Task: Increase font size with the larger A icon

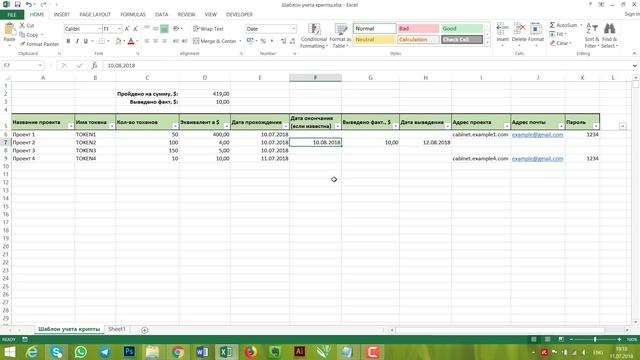Action: click(x=127, y=29)
